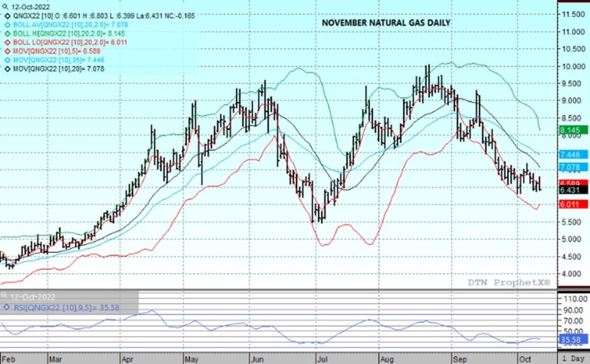590x364 pixels.
Task: Click the black diamond for MOV 20-period
Action: [6, 69]
